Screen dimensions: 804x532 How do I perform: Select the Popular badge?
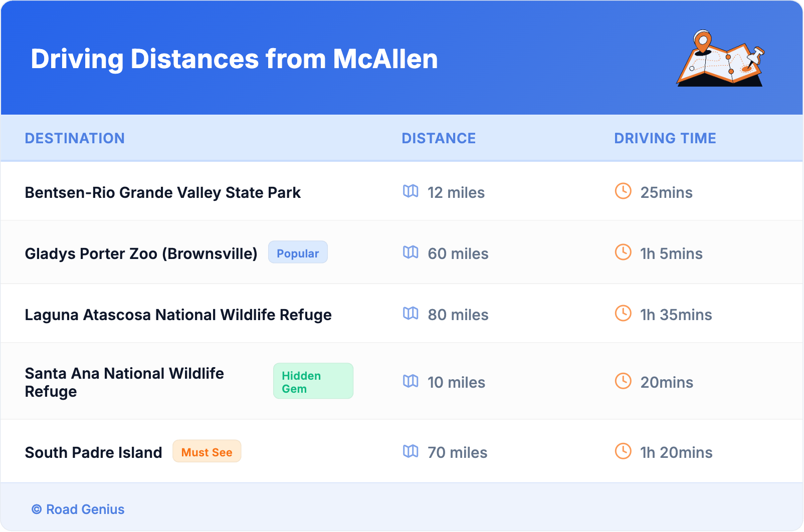298,252
